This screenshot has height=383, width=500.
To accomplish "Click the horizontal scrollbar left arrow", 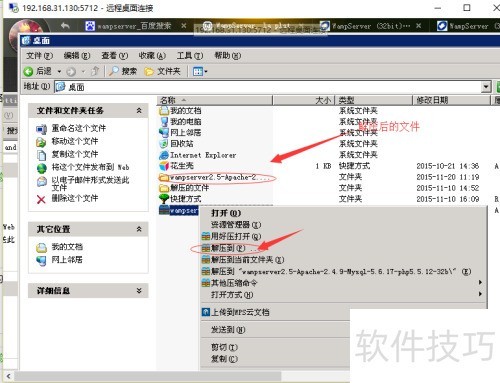I will tap(8, 376).
